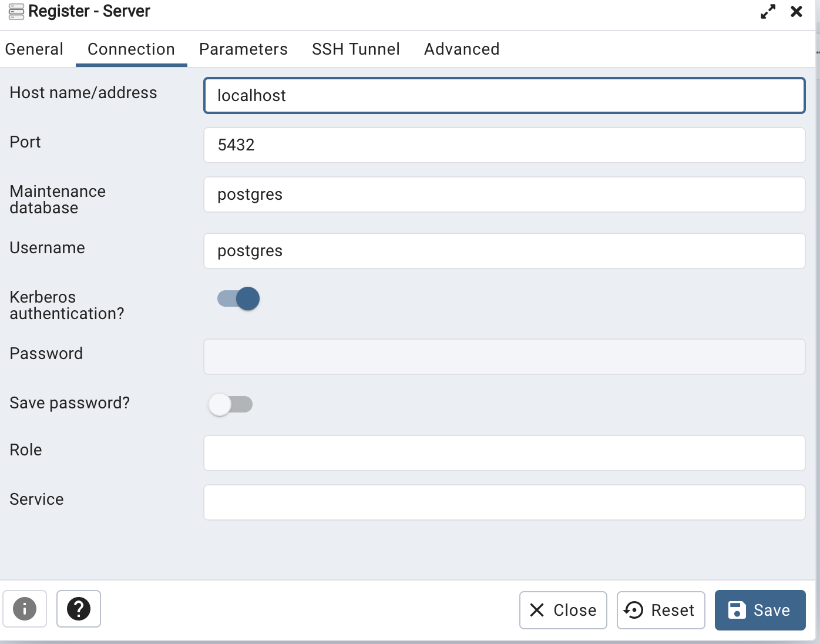Open the Parameters tab
The width and height of the screenshot is (820, 644).
point(243,49)
